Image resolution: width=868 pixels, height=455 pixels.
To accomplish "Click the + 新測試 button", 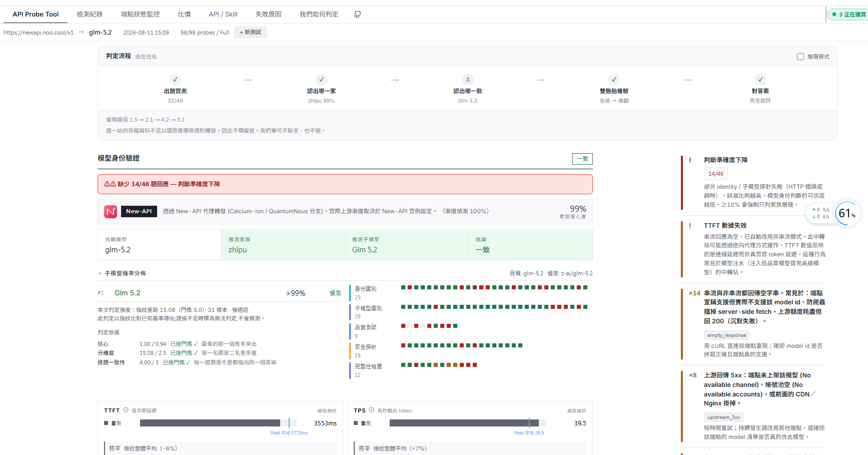I will click(250, 33).
